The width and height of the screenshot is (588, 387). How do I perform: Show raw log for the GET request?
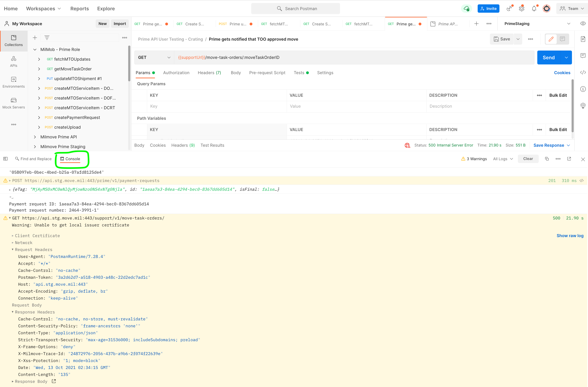[x=570, y=235]
